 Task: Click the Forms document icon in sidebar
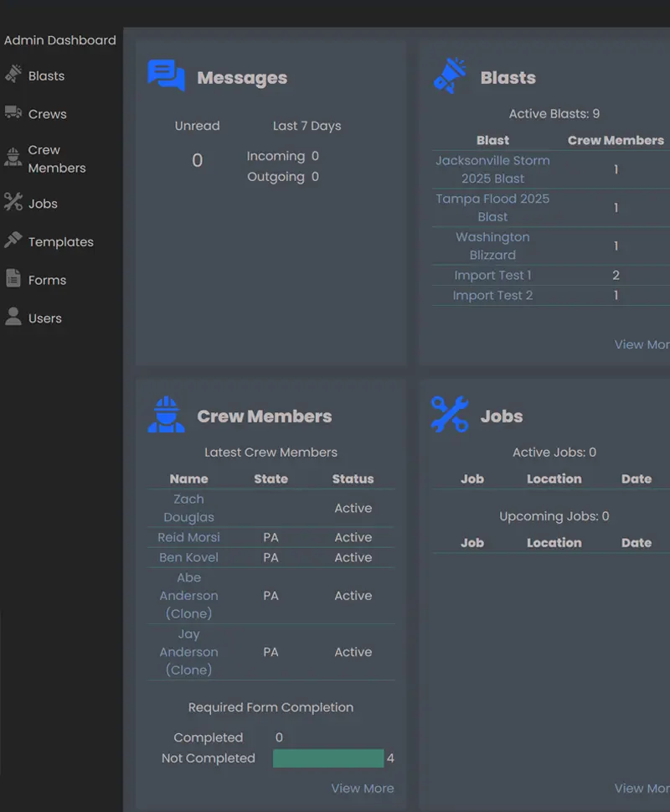click(13, 278)
